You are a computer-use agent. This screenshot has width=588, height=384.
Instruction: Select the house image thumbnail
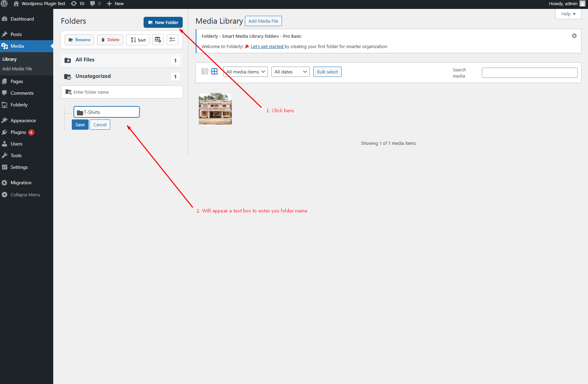(x=215, y=109)
